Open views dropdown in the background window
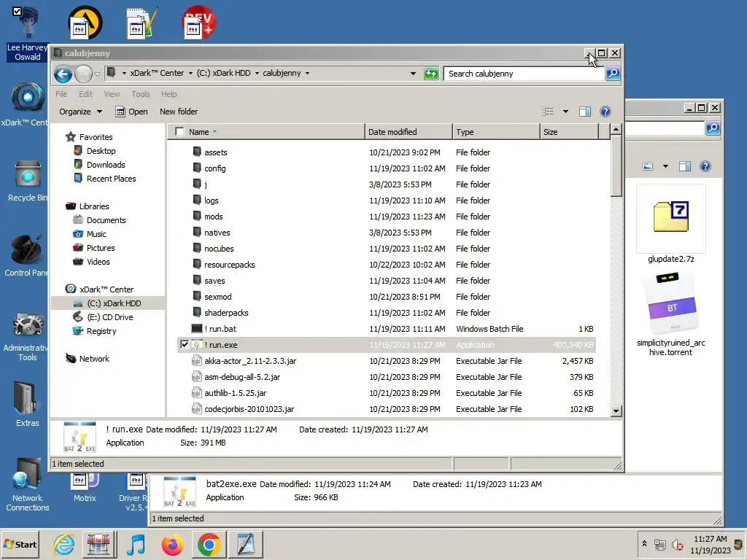The width and height of the screenshot is (747, 560). coord(665,166)
